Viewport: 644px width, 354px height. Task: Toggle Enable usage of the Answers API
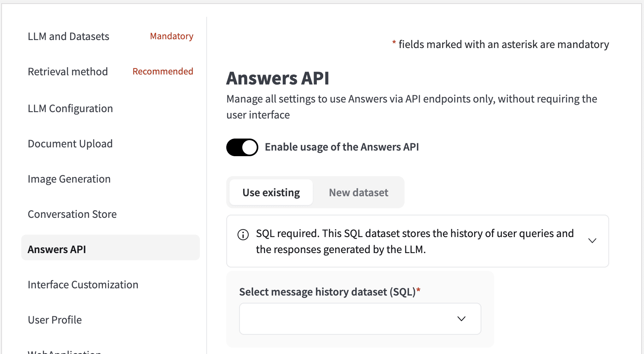tap(242, 147)
